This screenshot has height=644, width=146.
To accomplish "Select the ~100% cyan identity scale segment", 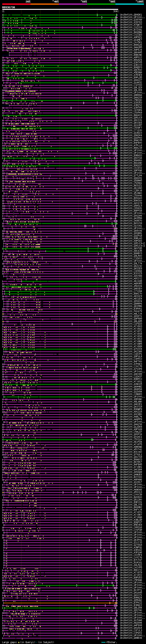I will (130, 4).
